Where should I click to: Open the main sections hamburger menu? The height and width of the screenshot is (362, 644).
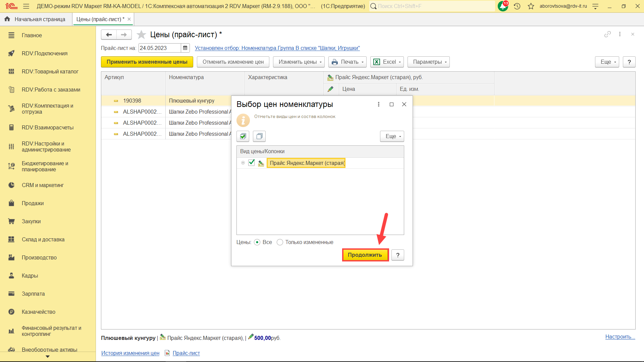[26, 6]
